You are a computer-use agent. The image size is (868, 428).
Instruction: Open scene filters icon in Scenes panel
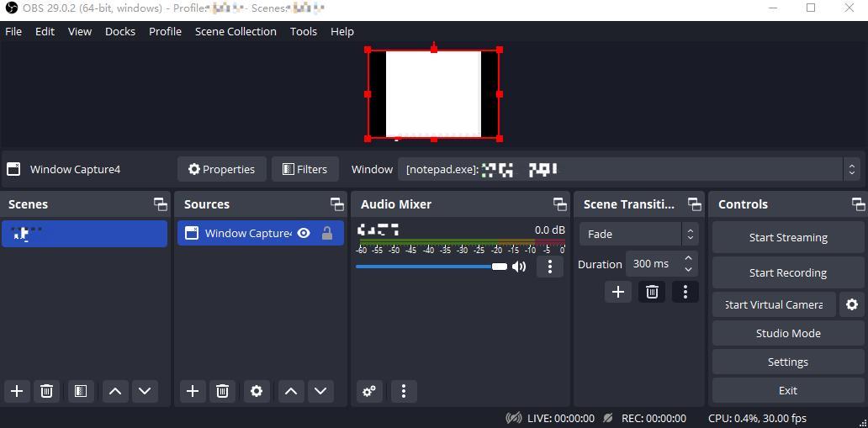click(x=81, y=392)
